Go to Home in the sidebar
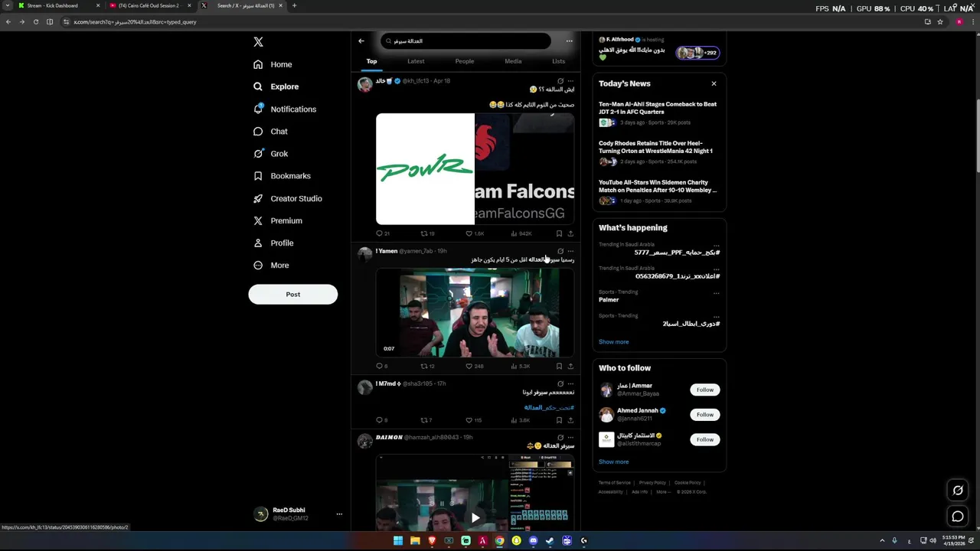Image resolution: width=980 pixels, height=551 pixels. tap(273, 64)
